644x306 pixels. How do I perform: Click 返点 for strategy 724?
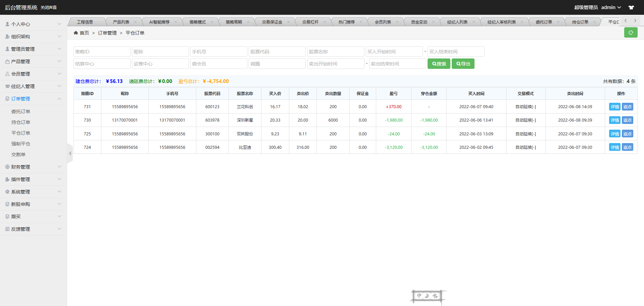tap(627, 147)
